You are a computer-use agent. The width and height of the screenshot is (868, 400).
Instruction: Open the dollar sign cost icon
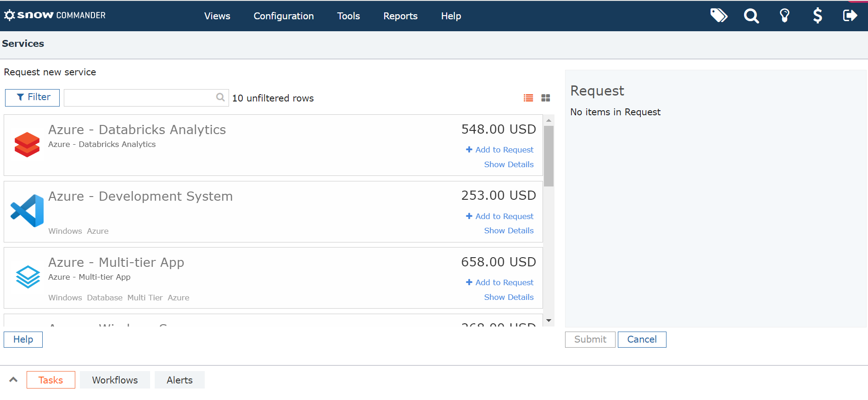[817, 16]
